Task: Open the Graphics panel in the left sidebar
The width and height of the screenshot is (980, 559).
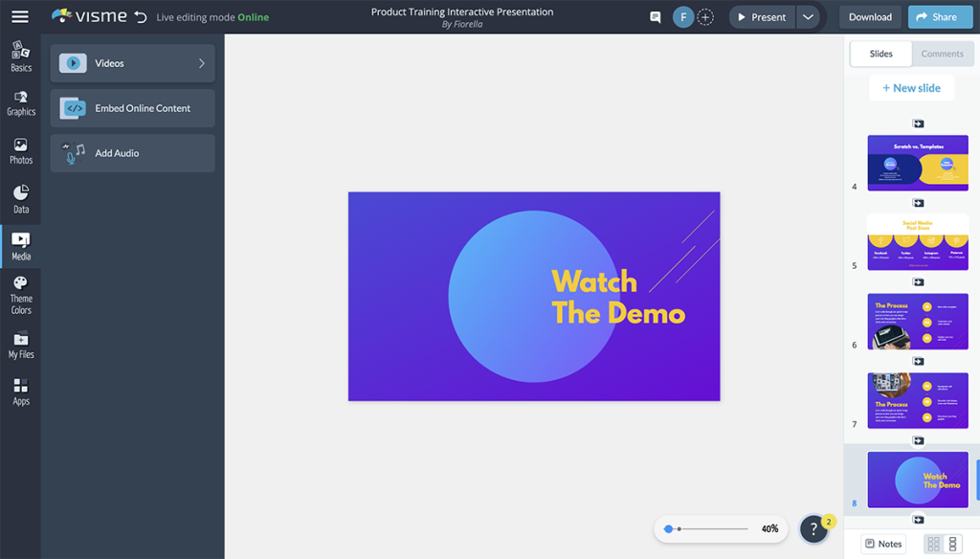Action: tap(20, 101)
